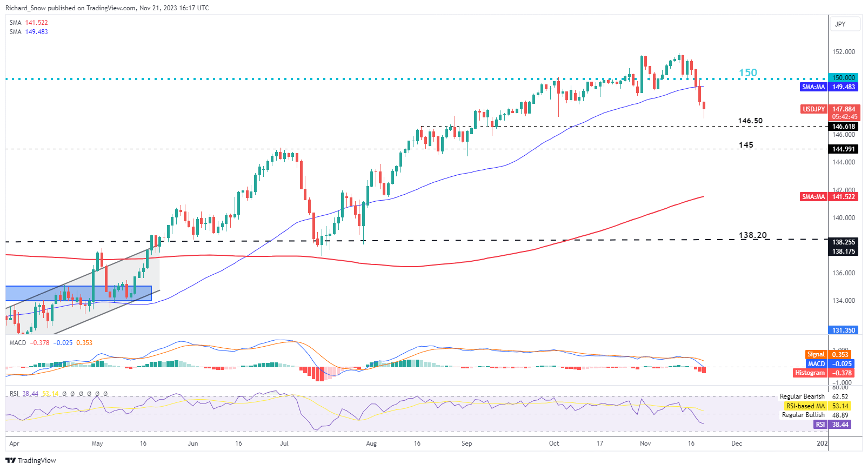
Task: Click the Aug label on time axis
Action: point(371,443)
